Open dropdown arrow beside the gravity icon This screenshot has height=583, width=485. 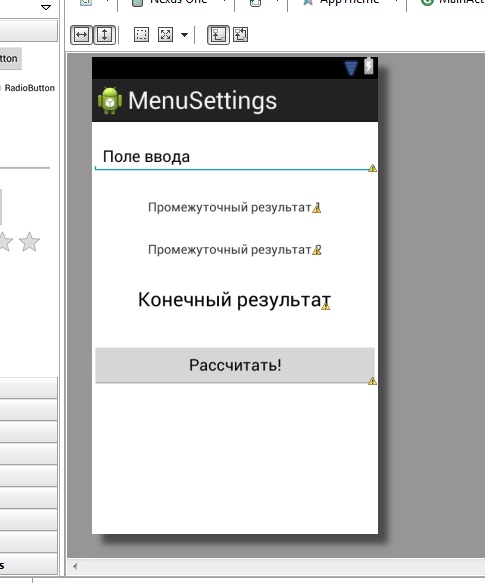tap(184, 35)
